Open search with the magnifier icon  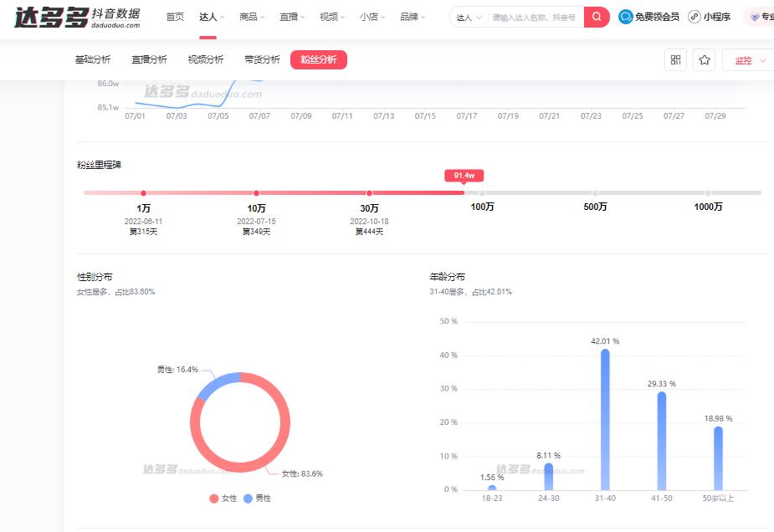(595, 16)
